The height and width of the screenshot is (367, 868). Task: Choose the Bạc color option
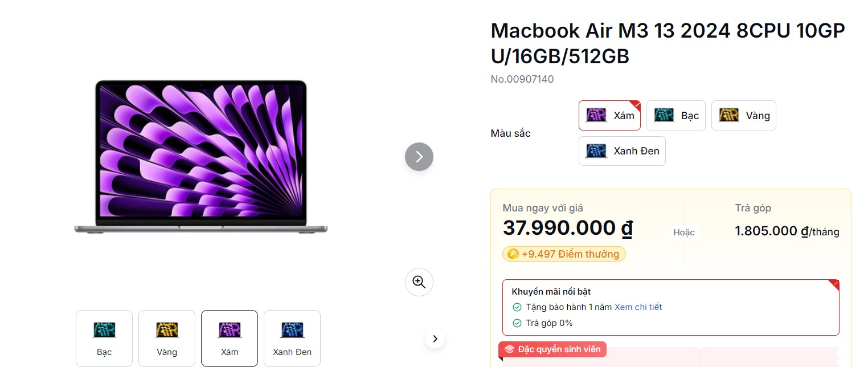[x=676, y=116]
